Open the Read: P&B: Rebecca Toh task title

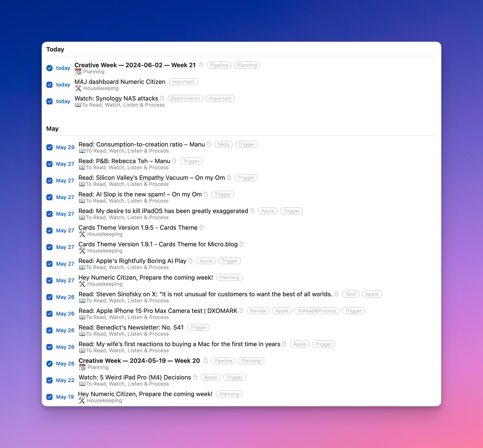click(x=124, y=161)
